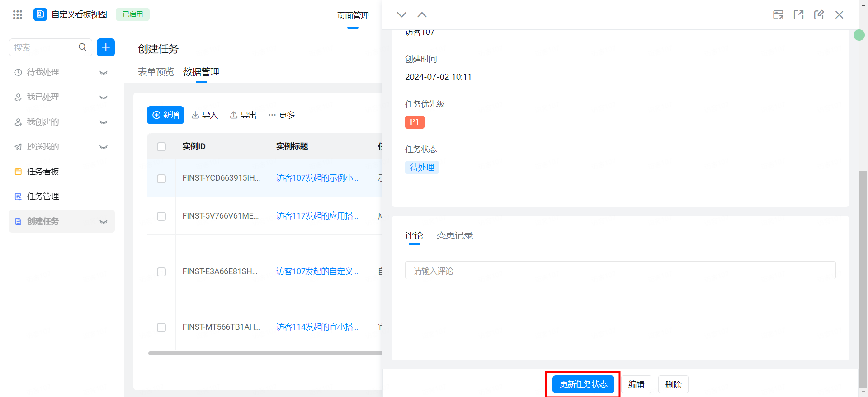Toggle visibility eye for 抄送我的
The height and width of the screenshot is (397, 868).
(104, 147)
